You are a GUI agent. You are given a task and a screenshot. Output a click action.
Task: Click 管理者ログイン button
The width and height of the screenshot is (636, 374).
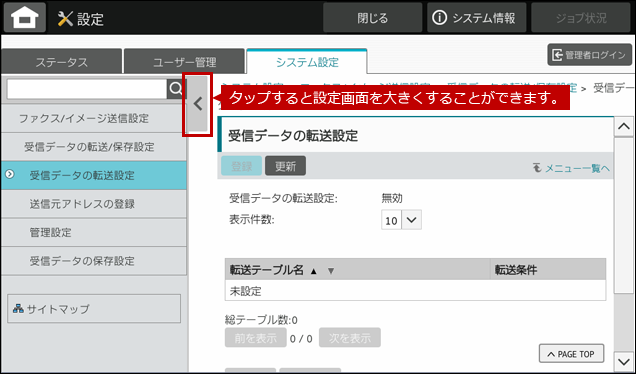click(x=589, y=55)
